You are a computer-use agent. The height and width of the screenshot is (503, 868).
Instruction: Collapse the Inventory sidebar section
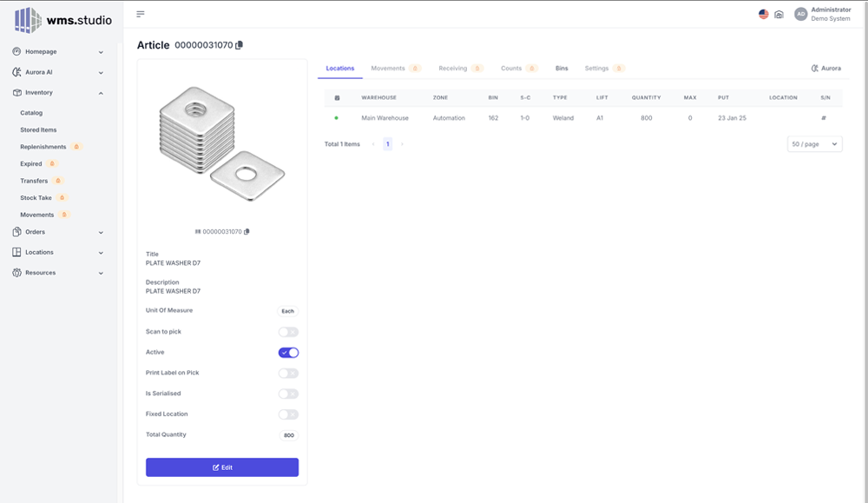click(x=58, y=93)
